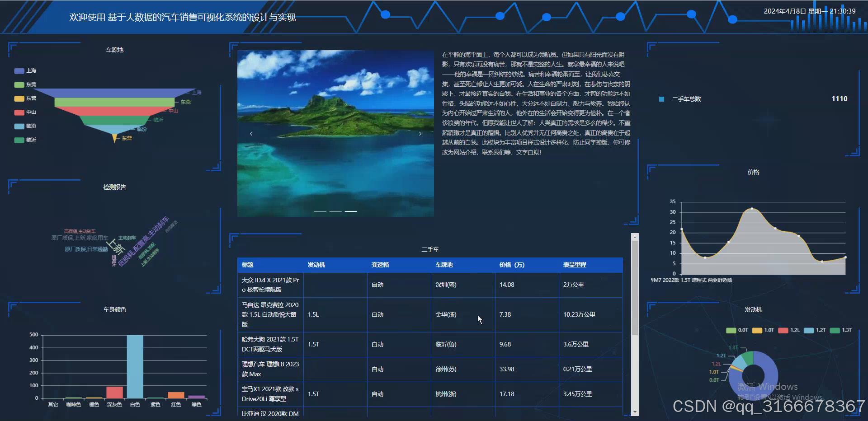Click the island carousel image
This screenshot has width=868, height=421.
click(335, 133)
